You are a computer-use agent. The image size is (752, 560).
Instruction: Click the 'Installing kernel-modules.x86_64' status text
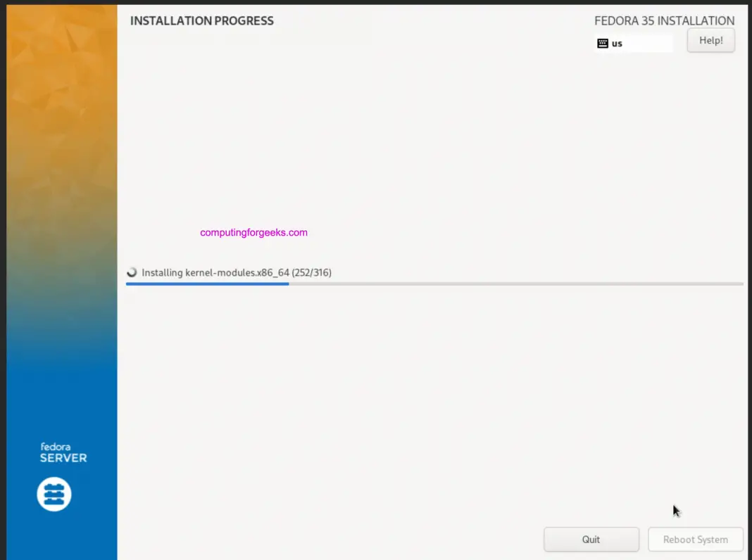[215, 272]
